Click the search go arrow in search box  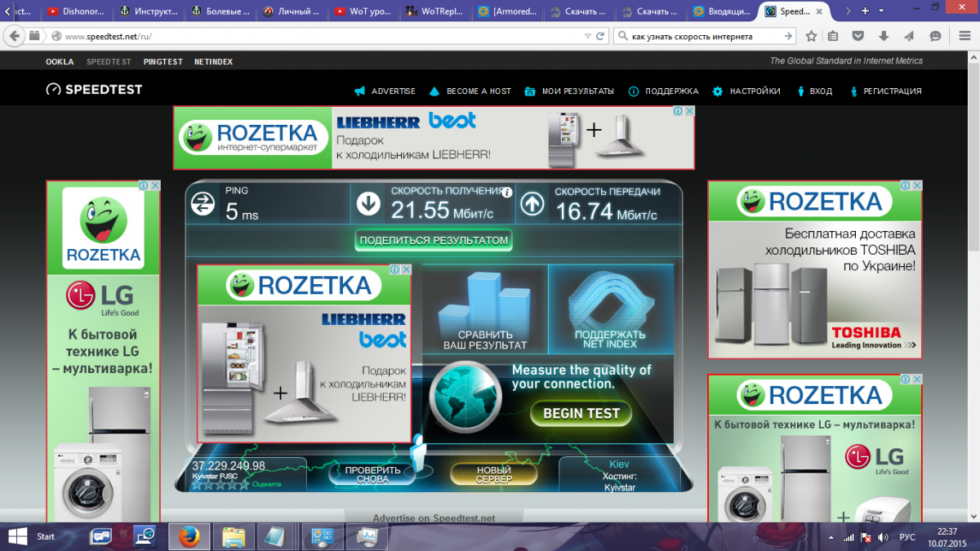pyautogui.click(x=788, y=37)
